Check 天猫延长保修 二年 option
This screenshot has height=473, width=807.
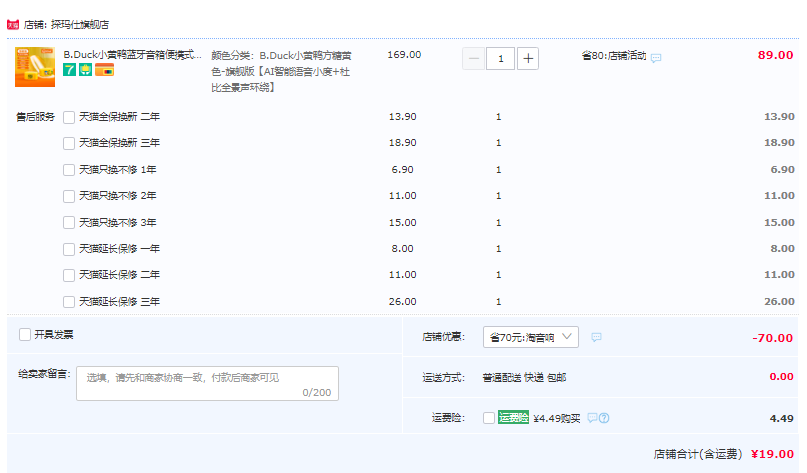pos(69,275)
